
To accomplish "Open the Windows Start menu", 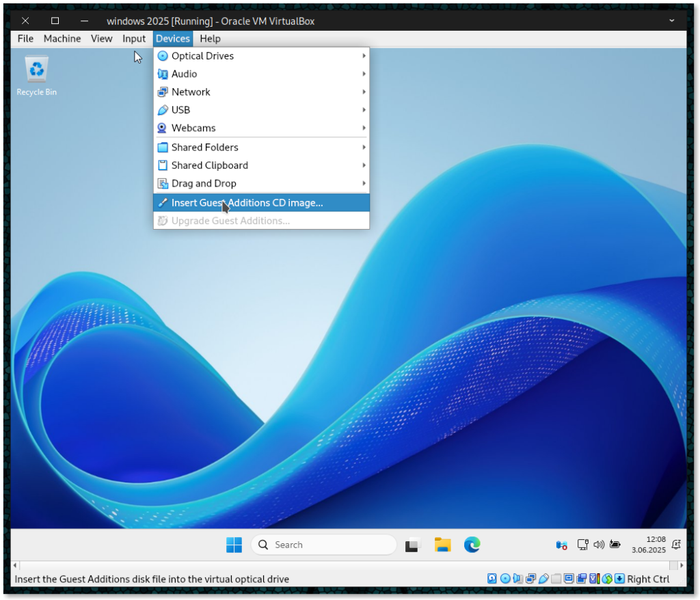I will coord(234,545).
